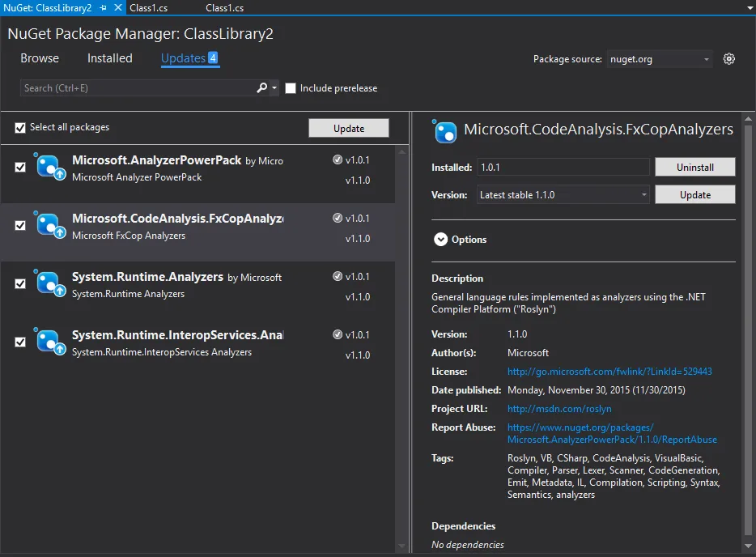Click the 'NuGet Package Manager: ClassLibrary2' heading
Image resolution: width=756 pixels, height=557 pixels.
coord(140,34)
